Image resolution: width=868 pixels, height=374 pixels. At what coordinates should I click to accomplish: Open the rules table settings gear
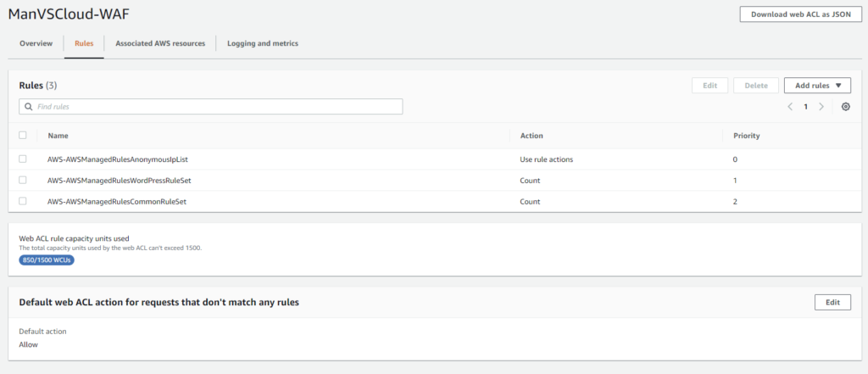point(845,107)
